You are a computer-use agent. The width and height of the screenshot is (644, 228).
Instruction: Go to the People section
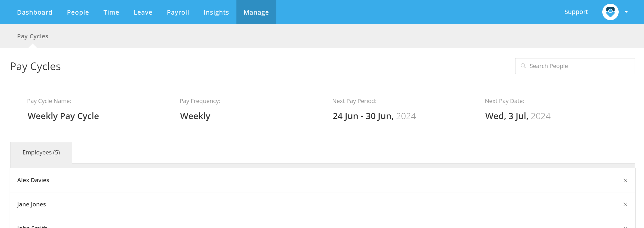(78, 12)
